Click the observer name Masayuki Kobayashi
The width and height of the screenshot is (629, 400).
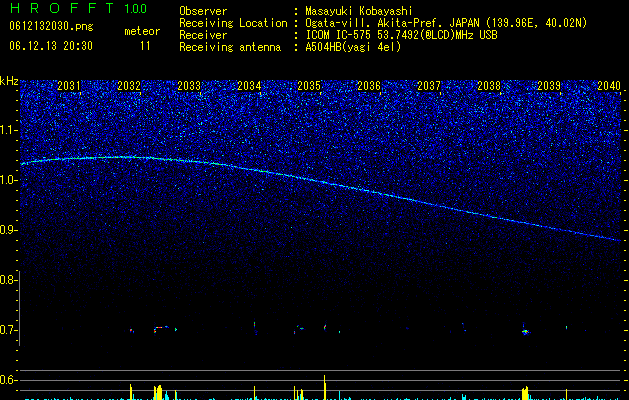click(359, 11)
